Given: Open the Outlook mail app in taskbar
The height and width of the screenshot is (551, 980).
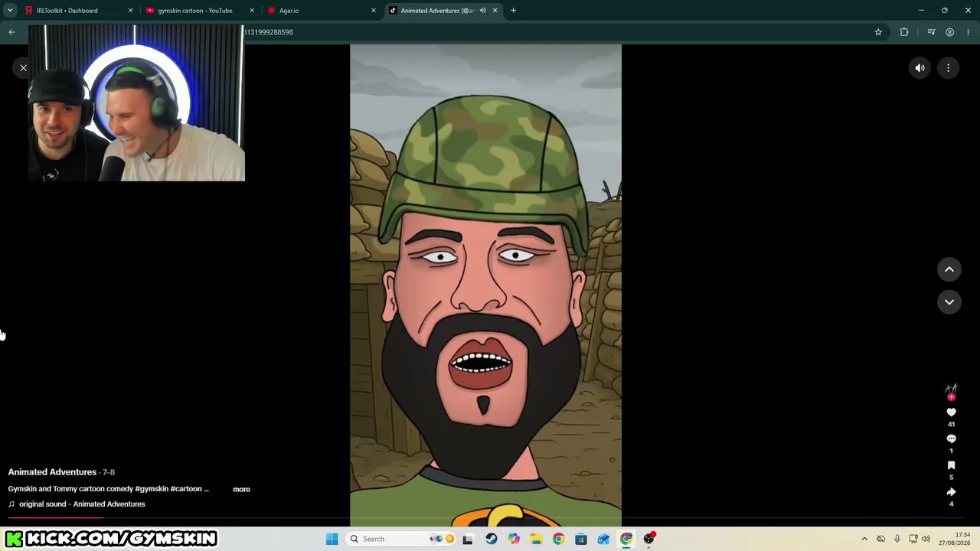Looking at the screenshot, I should pyautogui.click(x=603, y=539).
